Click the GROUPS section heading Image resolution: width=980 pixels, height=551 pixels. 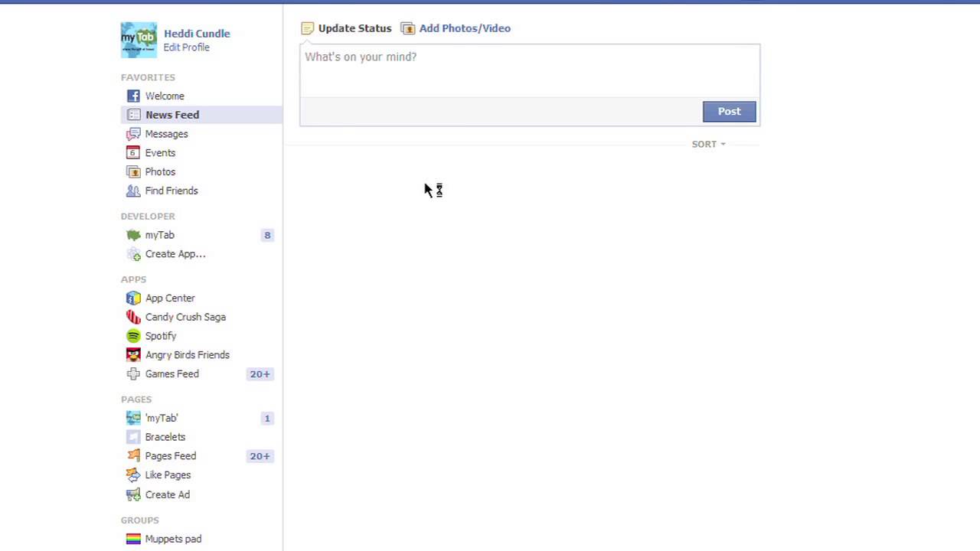139,520
